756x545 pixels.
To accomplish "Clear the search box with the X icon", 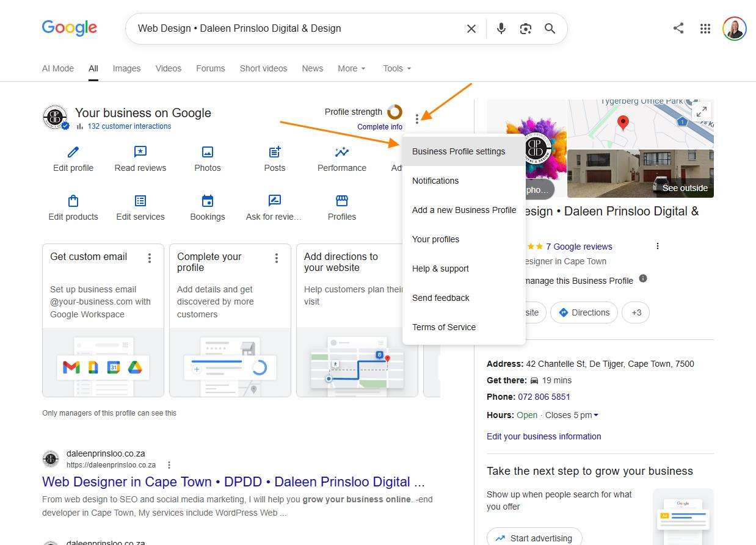I will coord(471,29).
